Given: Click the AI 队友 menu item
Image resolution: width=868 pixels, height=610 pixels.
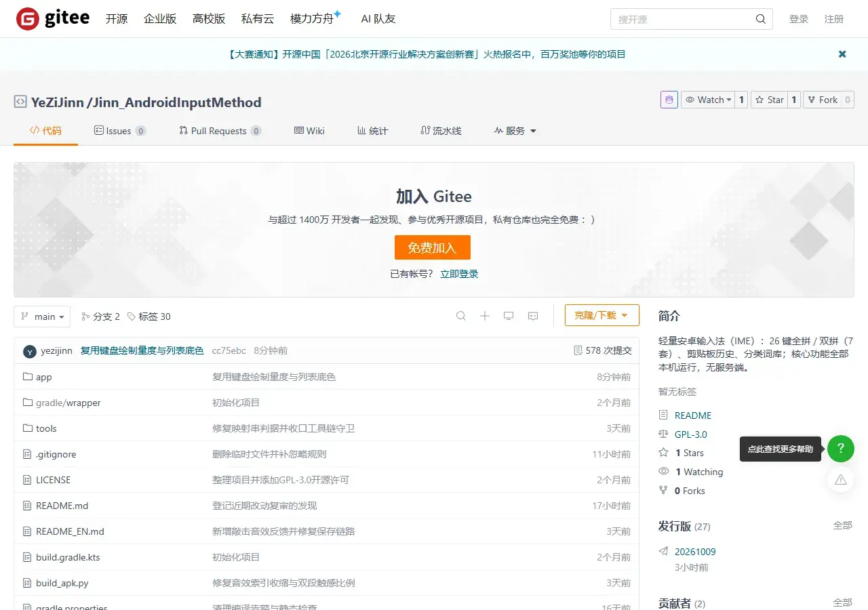Looking at the screenshot, I should point(378,19).
